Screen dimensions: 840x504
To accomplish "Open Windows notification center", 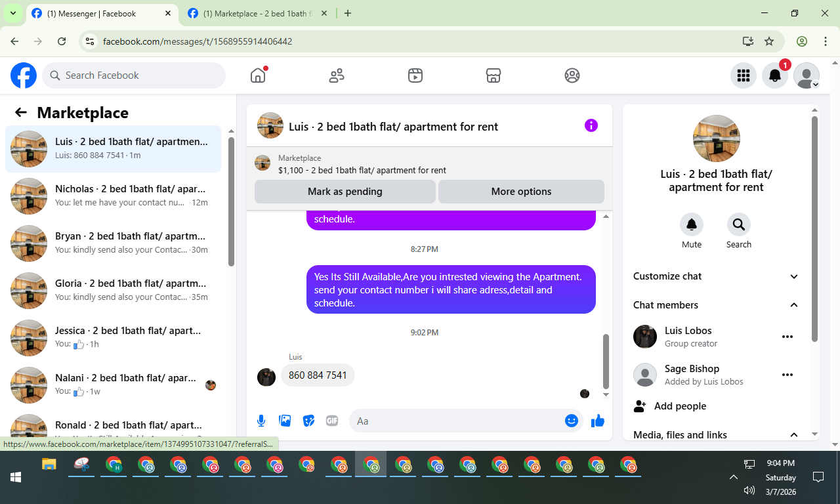I will [818, 477].
